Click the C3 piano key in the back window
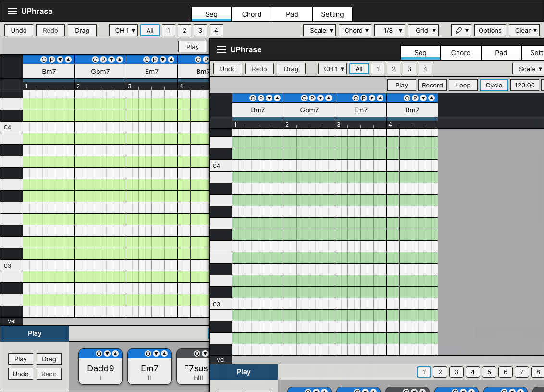544x392 pixels. (12, 265)
